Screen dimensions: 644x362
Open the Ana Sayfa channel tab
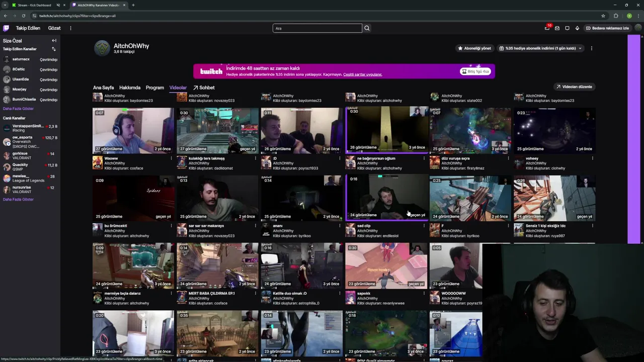pyautogui.click(x=104, y=87)
